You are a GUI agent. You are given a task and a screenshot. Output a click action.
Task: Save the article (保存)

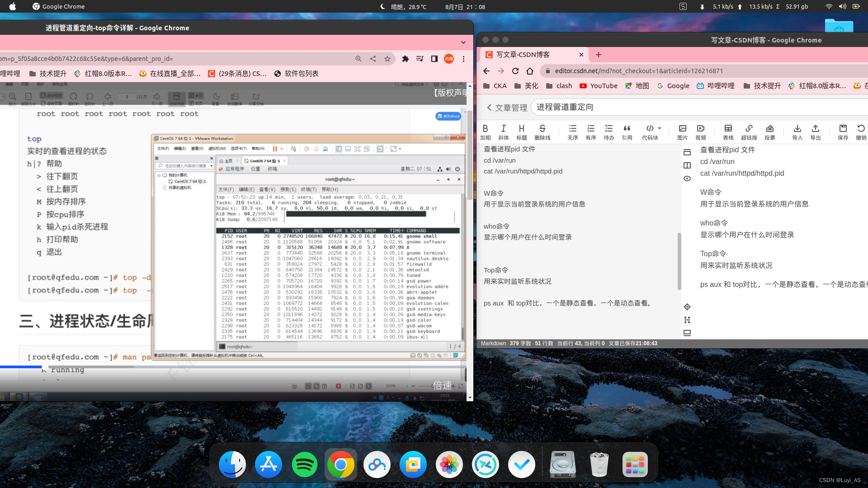pyautogui.click(x=843, y=132)
